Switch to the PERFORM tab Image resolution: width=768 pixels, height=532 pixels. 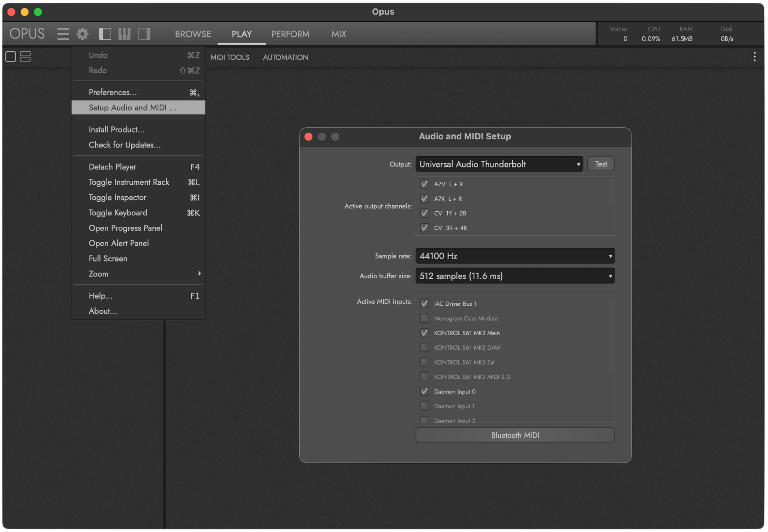(x=290, y=34)
